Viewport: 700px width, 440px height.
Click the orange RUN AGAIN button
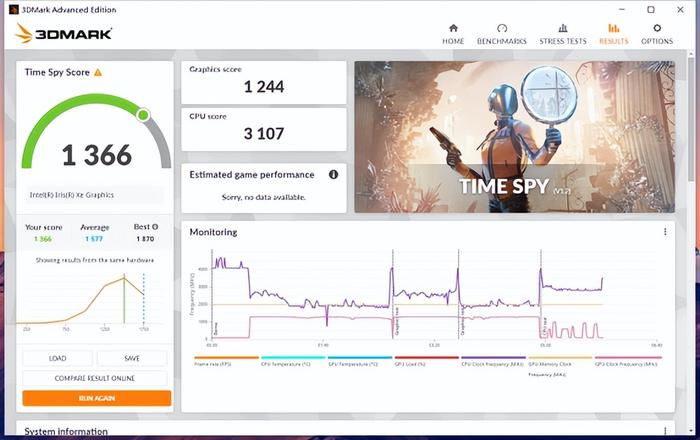point(97,398)
